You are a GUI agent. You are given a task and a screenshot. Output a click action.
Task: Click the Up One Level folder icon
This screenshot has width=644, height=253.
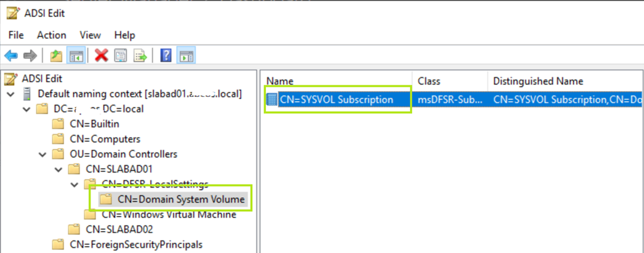point(56,56)
